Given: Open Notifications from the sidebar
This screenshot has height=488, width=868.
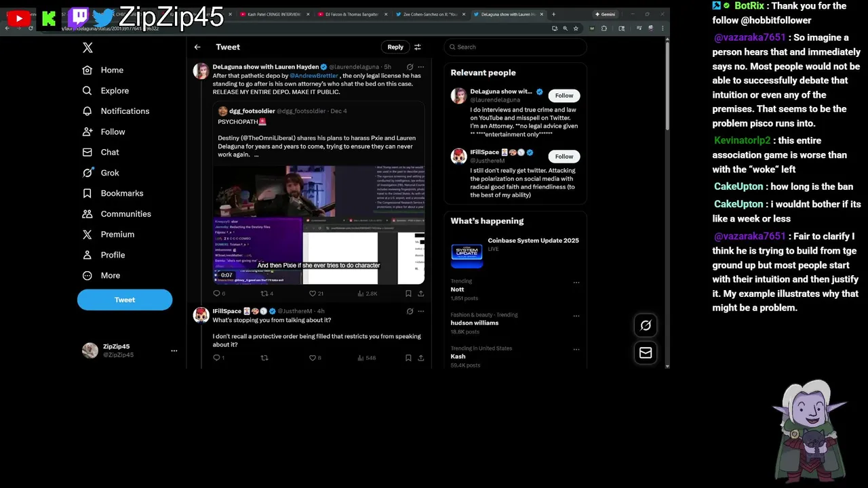Looking at the screenshot, I should (x=115, y=111).
